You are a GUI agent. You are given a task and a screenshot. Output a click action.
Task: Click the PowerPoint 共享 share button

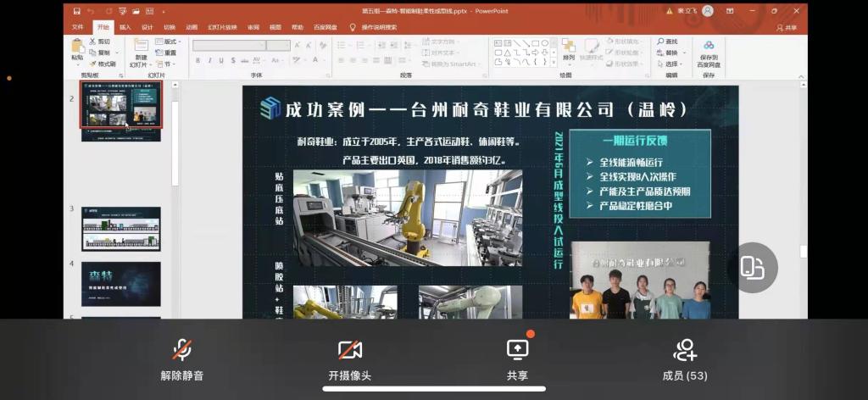786,28
